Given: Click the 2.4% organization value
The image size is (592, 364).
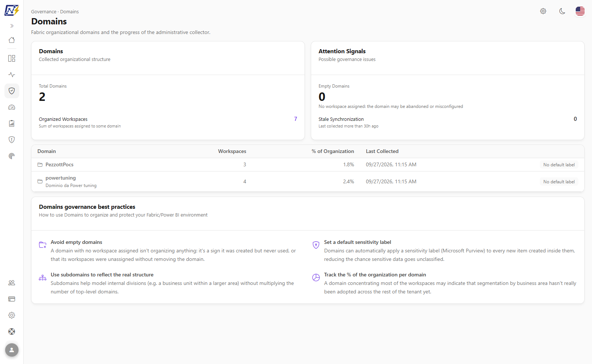Looking at the screenshot, I should click(x=349, y=181).
